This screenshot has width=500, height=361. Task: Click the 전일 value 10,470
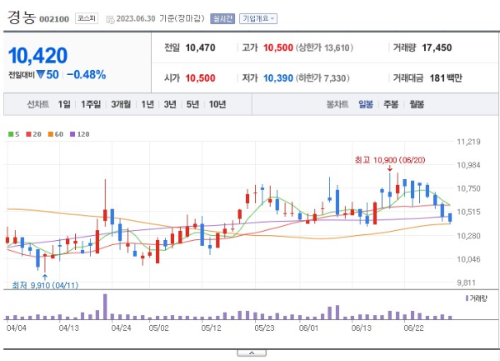(x=200, y=48)
